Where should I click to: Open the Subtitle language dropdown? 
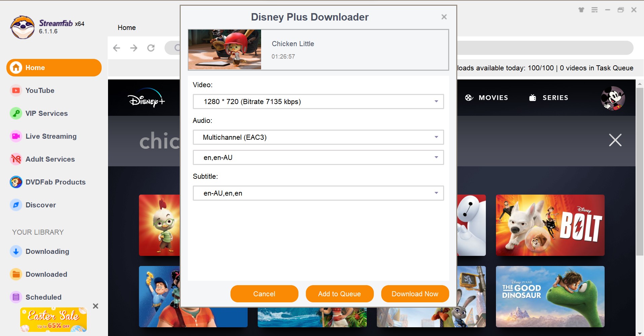[x=318, y=193]
